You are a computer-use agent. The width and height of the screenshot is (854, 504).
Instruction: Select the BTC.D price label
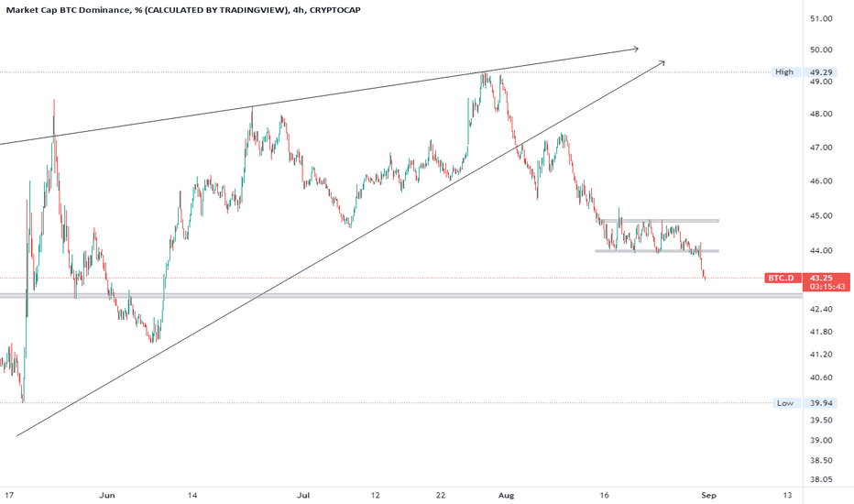[x=783, y=278]
